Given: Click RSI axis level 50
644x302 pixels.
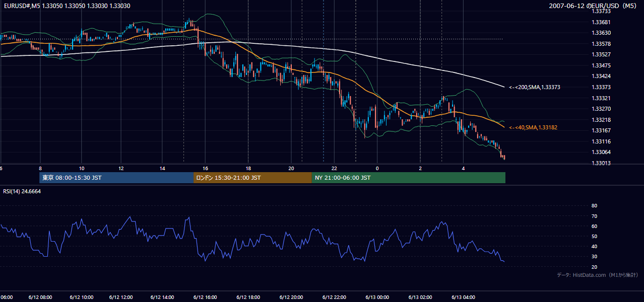Looking at the screenshot, I should pos(594,236).
